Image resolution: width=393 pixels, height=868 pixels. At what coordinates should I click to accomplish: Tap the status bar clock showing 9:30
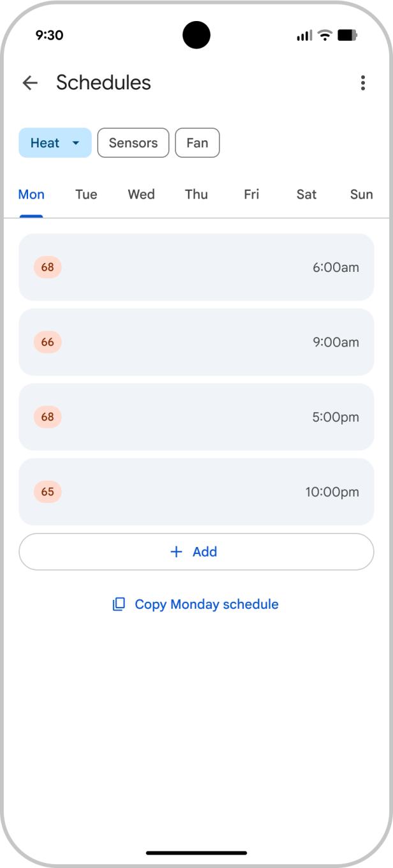(50, 35)
